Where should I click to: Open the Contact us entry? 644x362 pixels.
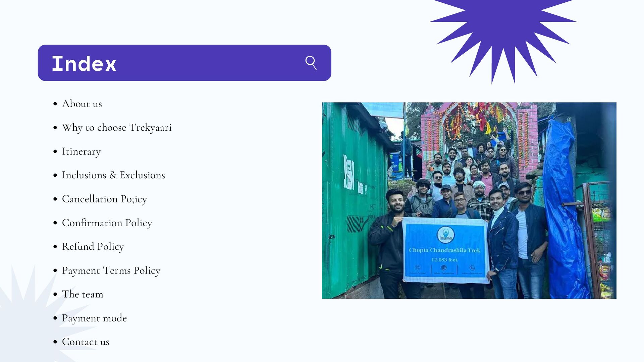tap(86, 342)
